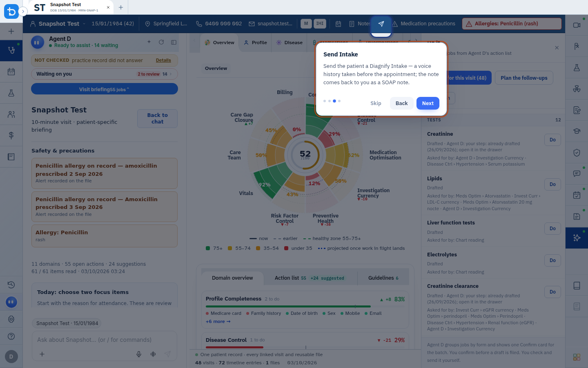588x368 pixels.
Task: Switch to the Profile tab
Action: (255, 43)
